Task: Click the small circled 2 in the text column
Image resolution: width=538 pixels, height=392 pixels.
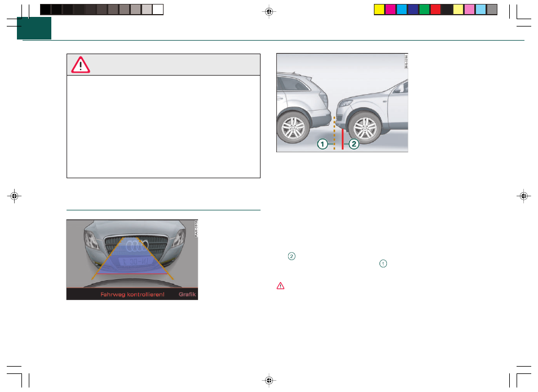Action: (x=292, y=256)
